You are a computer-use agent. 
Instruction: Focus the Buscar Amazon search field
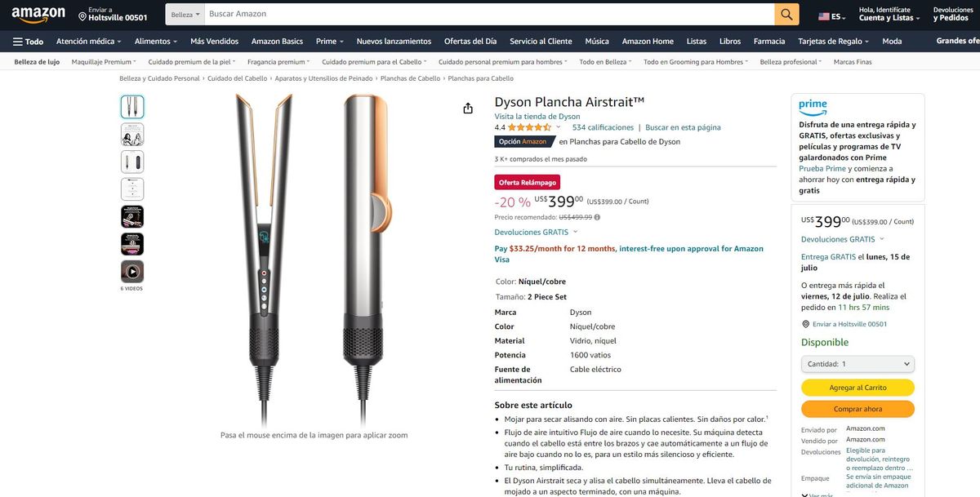pyautogui.click(x=488, y=14)
